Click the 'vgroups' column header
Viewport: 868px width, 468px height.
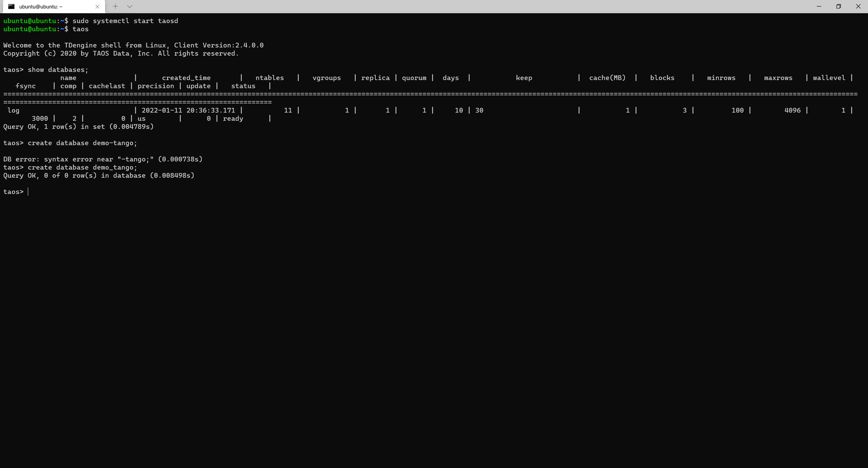[327, 78]
